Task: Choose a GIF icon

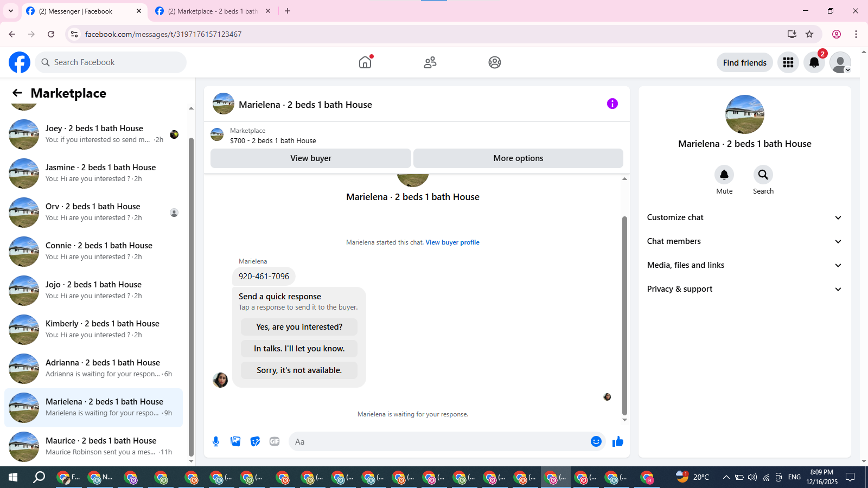Action: tap(275, 441)
